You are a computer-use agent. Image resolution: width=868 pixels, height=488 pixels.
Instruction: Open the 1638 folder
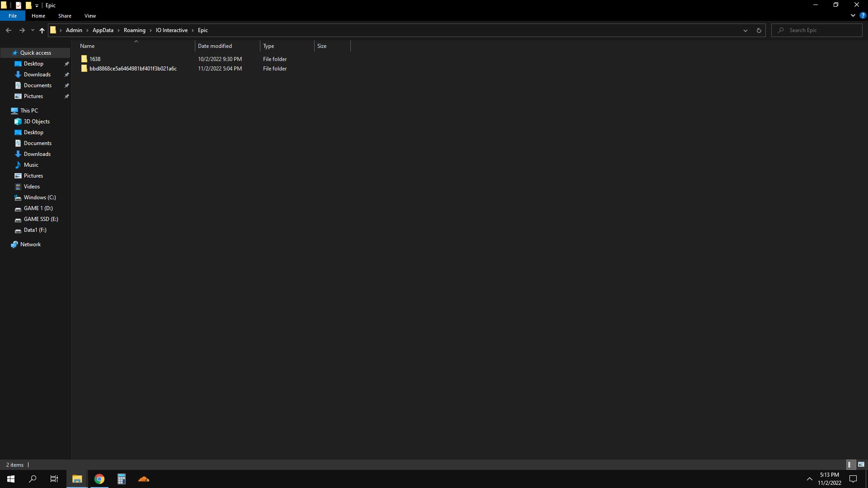pyautogui.click(x=95, y=58)
